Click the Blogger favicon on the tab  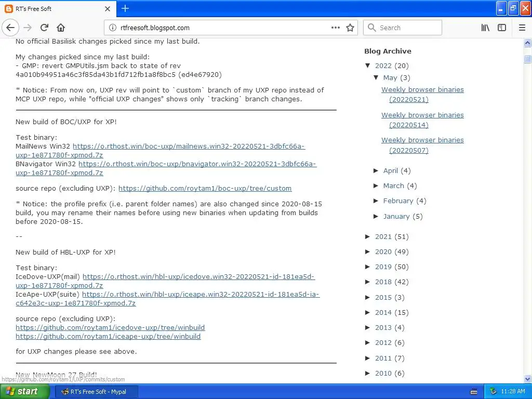click(x=9, y=9)
